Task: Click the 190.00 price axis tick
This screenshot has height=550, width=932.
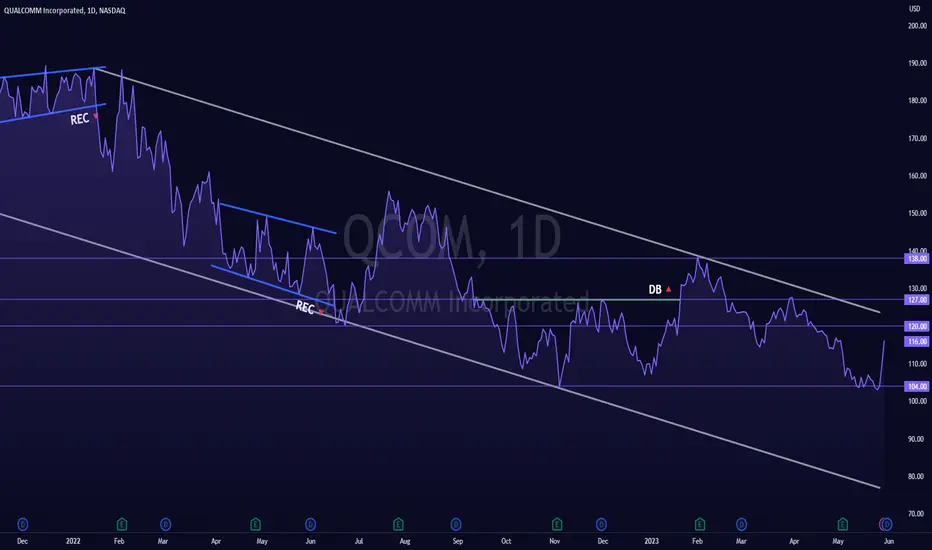Action: coord(917,63)
